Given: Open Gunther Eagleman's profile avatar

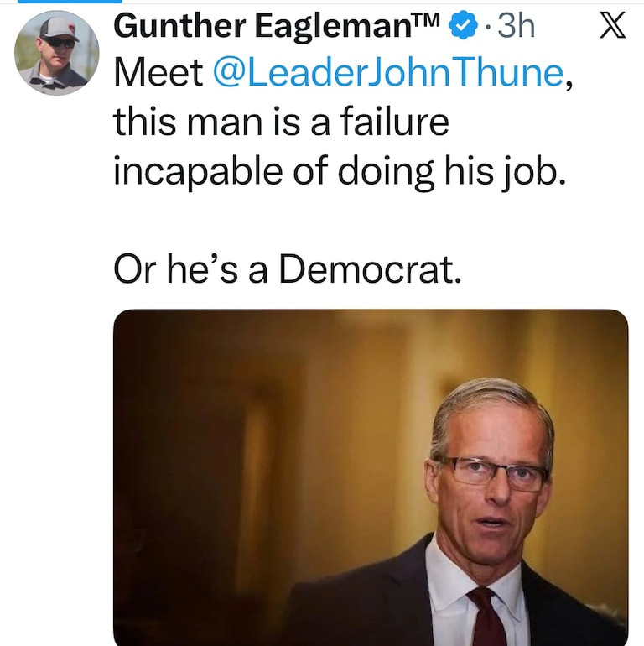Looking at the screenshot, I should [56, 53].
